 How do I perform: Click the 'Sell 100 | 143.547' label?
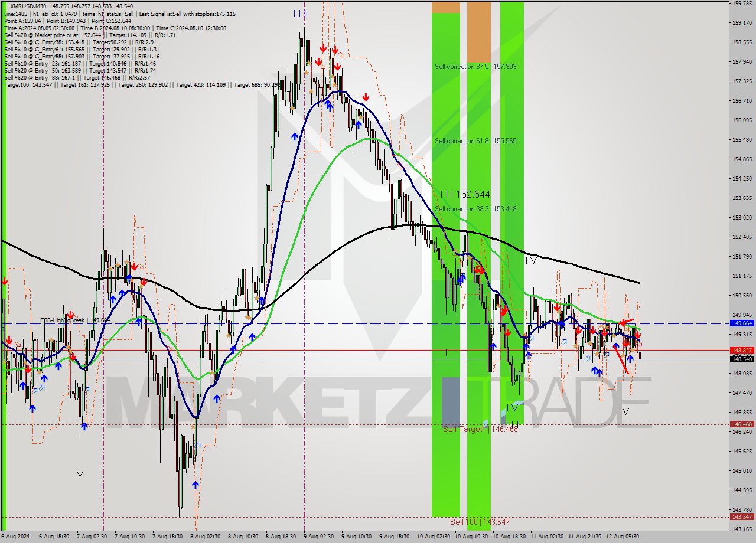click(x=480, y=522)
